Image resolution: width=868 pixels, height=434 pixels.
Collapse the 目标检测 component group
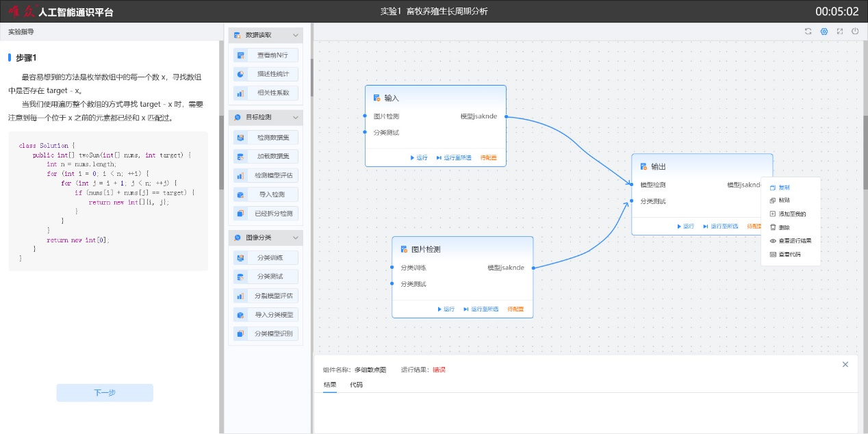pos(296,118)
